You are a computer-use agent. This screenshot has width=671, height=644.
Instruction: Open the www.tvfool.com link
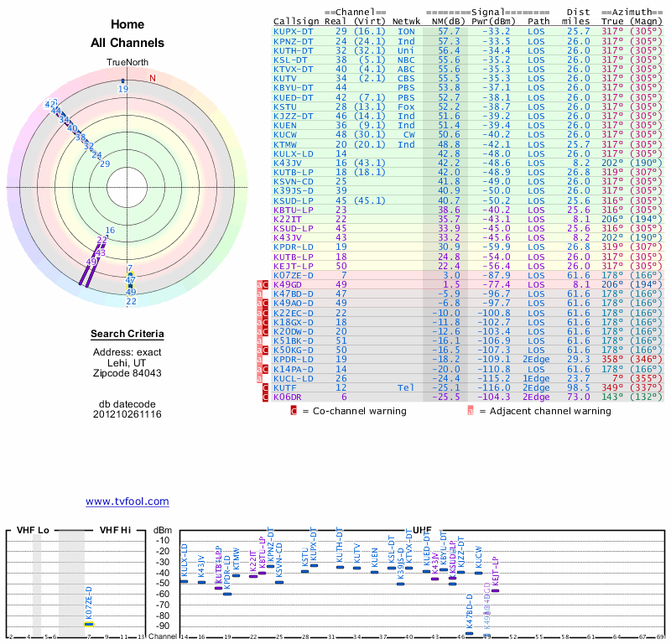pos(127,501)
